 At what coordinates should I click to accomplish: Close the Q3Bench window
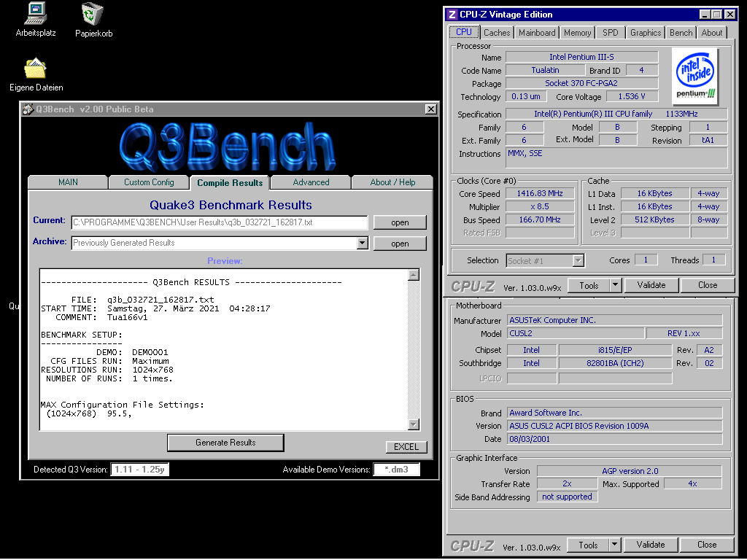430,109
